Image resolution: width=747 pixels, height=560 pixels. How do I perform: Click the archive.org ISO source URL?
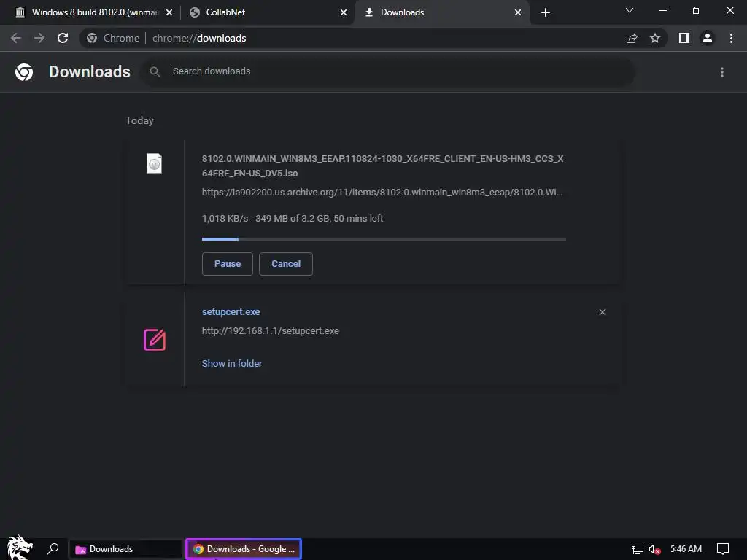[x=382, y=192]
